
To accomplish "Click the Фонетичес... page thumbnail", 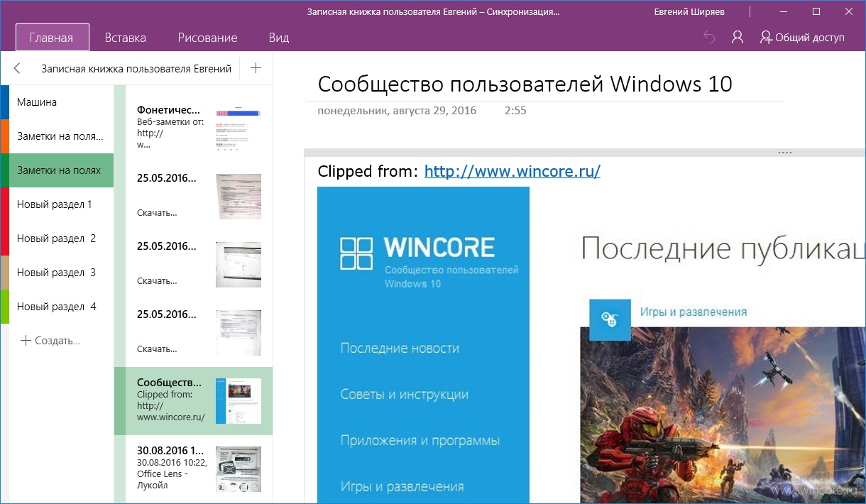I will tap(239, 128).
